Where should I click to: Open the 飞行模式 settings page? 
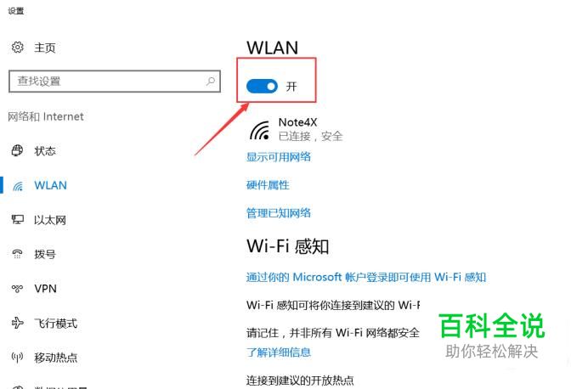click(x=55, y=323)
